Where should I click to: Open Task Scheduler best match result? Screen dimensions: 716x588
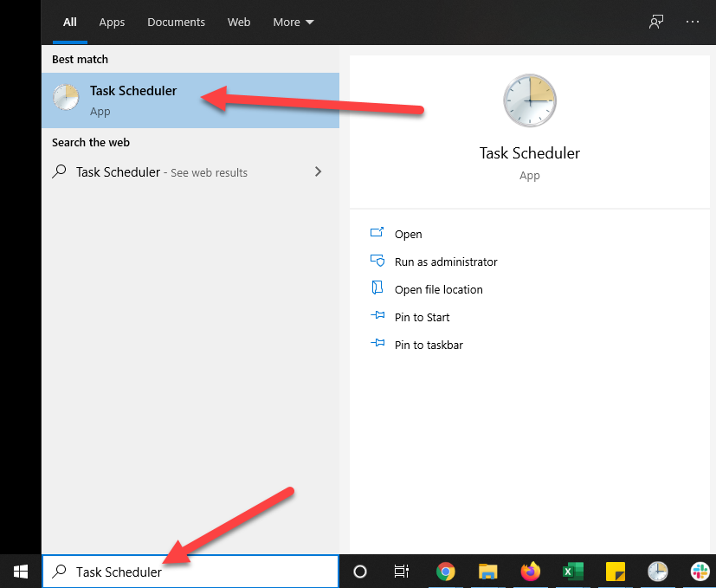190,100
